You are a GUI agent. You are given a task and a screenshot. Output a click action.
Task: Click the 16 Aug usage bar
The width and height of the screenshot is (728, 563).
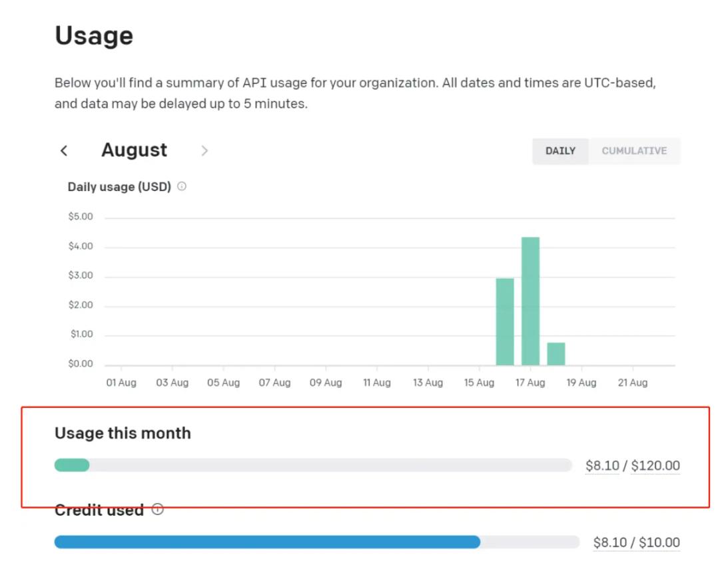(505, 321)
